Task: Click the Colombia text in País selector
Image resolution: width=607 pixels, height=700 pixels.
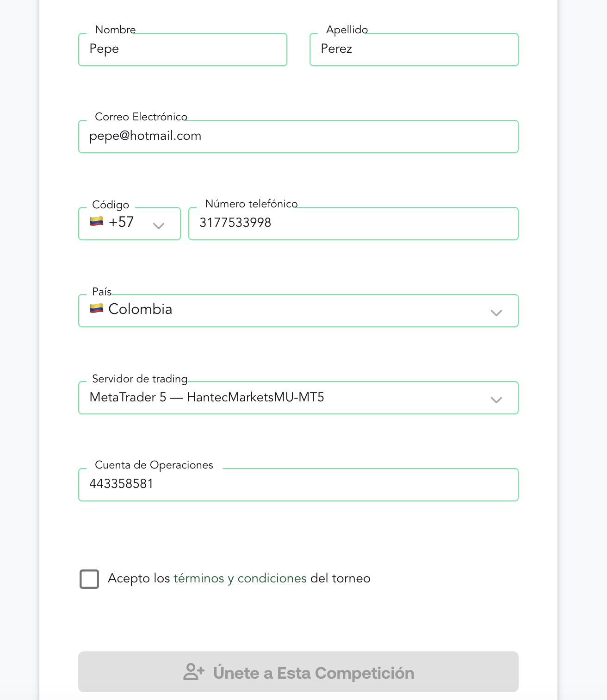Action: tap(140, 309)
